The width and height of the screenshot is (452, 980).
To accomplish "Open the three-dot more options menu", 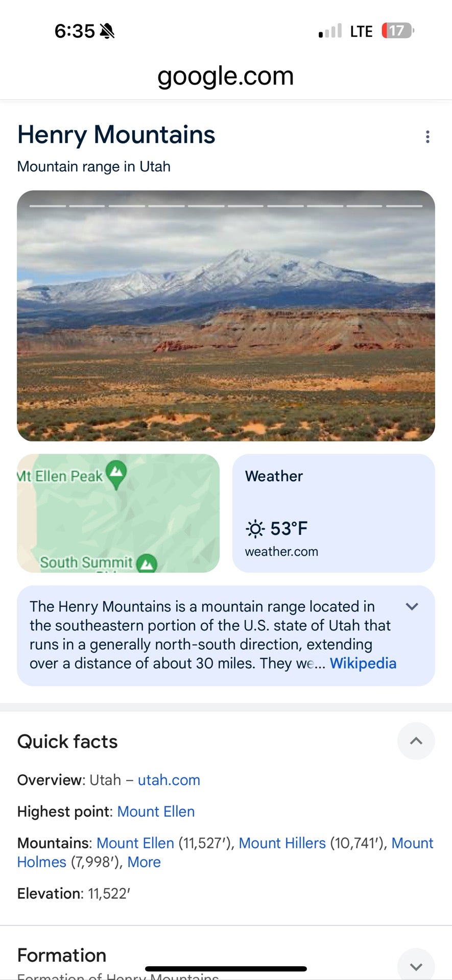I will [x=427, y=137].
